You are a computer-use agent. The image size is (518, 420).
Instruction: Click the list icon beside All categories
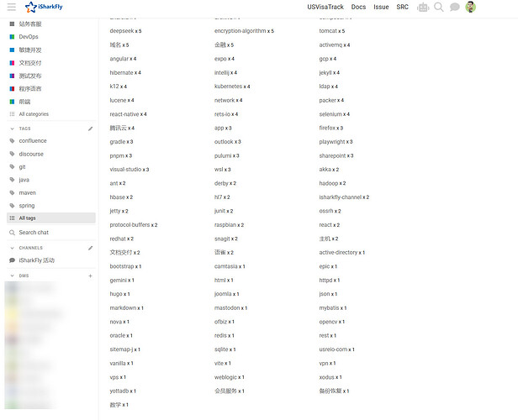13,114
